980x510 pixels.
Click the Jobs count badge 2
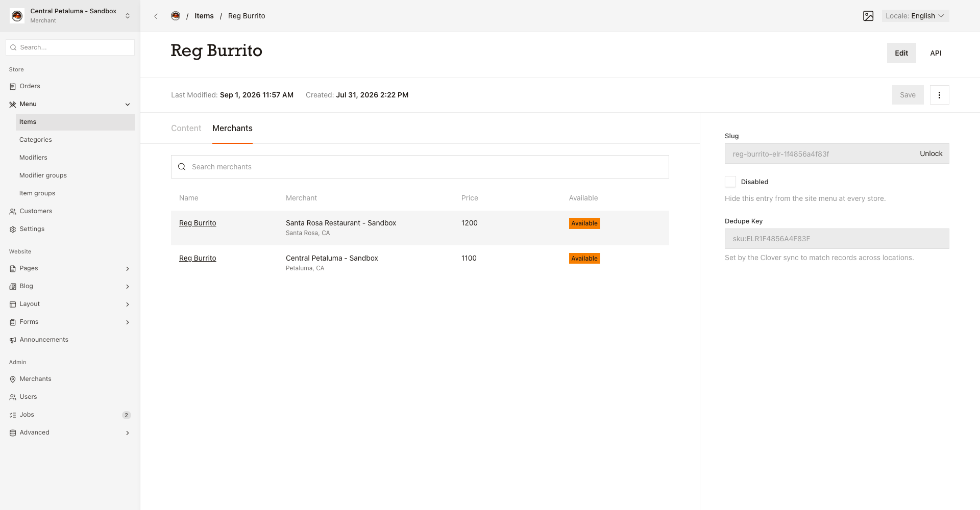point(127,415)
